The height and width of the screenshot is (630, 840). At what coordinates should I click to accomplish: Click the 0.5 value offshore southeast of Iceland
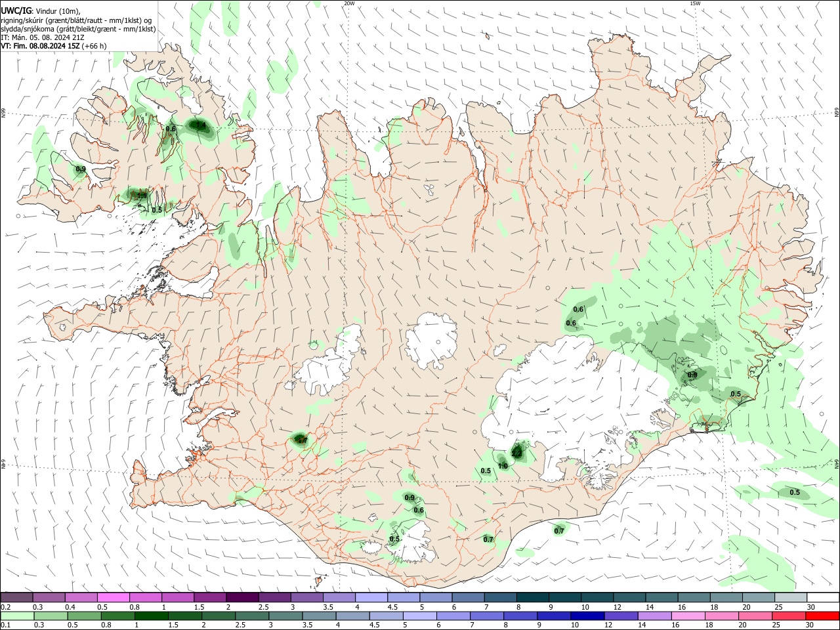point(795,492)
